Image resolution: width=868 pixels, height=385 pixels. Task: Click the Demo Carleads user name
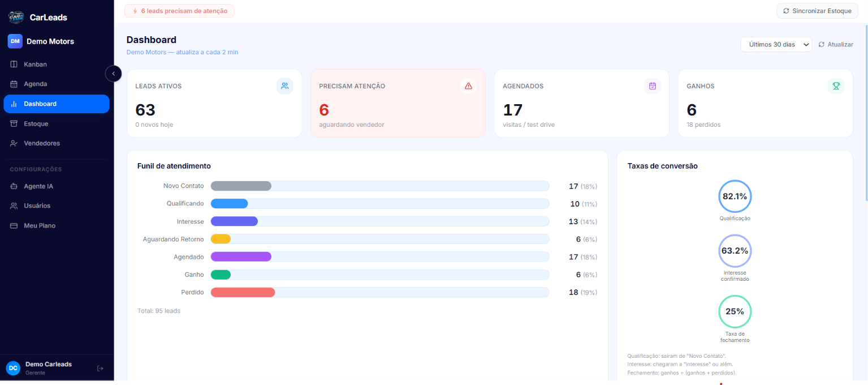[x=49, y=364]
